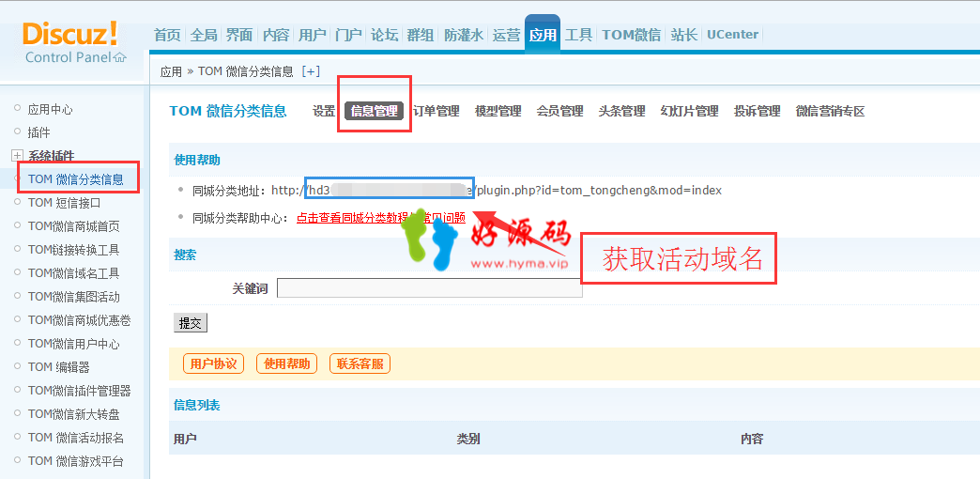Image resolution: width=980 pixels, height=479 pixels.
Task: Open the 全局 top menu
Action: pyautogui.click(x=203, y=35)
